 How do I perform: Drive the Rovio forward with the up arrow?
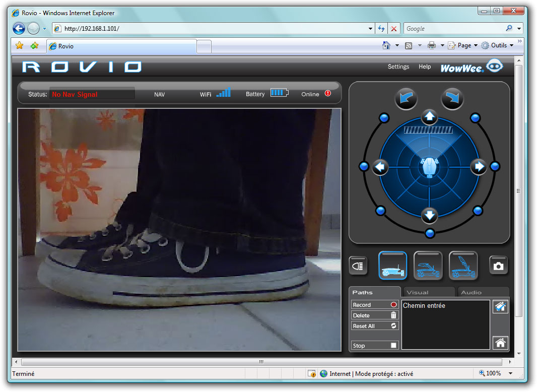pos(430,117)
